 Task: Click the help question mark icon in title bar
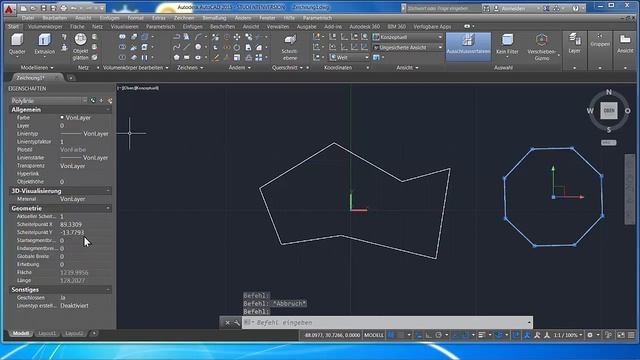576,8
